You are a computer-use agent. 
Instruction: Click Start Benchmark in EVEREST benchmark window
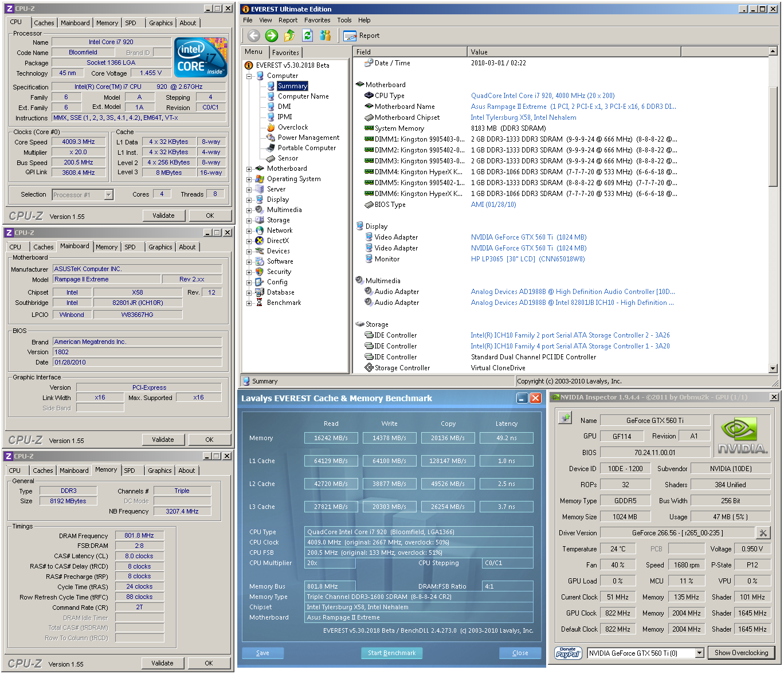pos(392,653)
